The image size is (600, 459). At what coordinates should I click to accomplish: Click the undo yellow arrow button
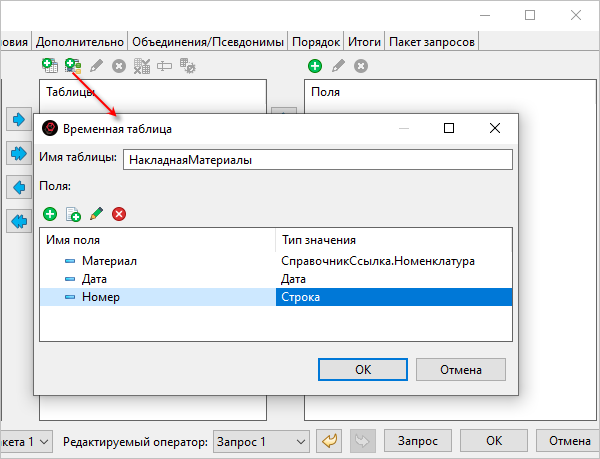[x=329, y=441]
